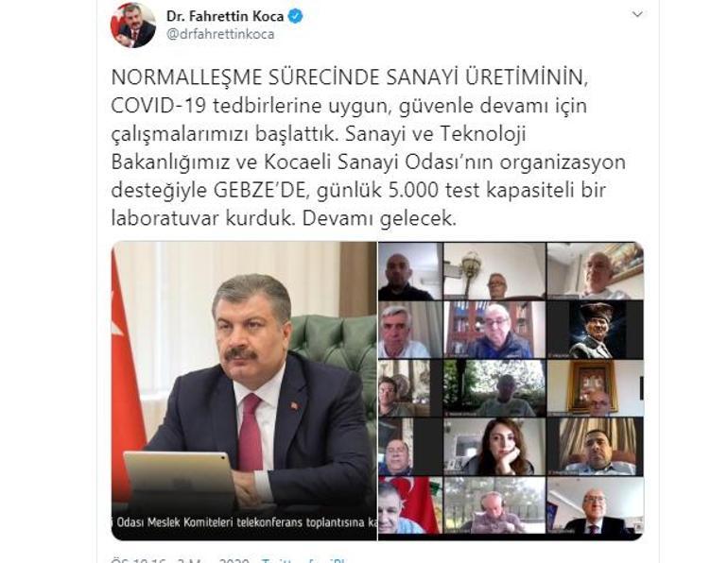728x563 pixels.
Task: Select the man in front of bookshelf
Action: click(x=494, y=330)
